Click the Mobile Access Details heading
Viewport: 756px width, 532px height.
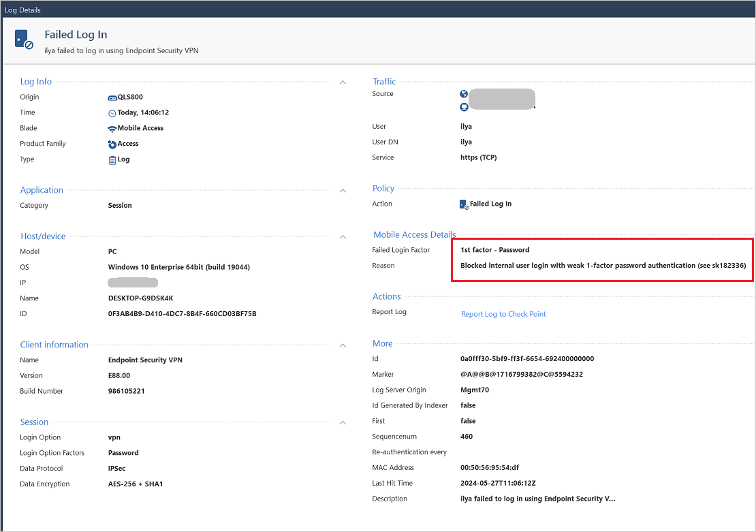(x=414, y=234)
